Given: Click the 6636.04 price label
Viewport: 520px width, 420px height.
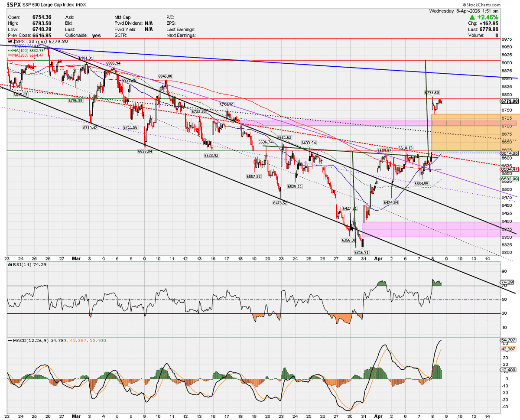Looking at the screenshot, I should (145, 151).
